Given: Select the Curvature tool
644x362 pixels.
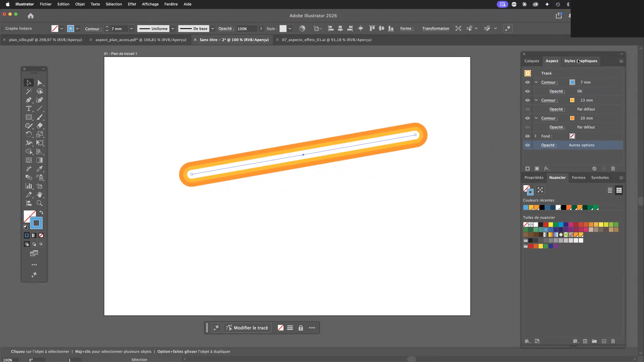Looking at the screenshot, I should tap(40, 100).
